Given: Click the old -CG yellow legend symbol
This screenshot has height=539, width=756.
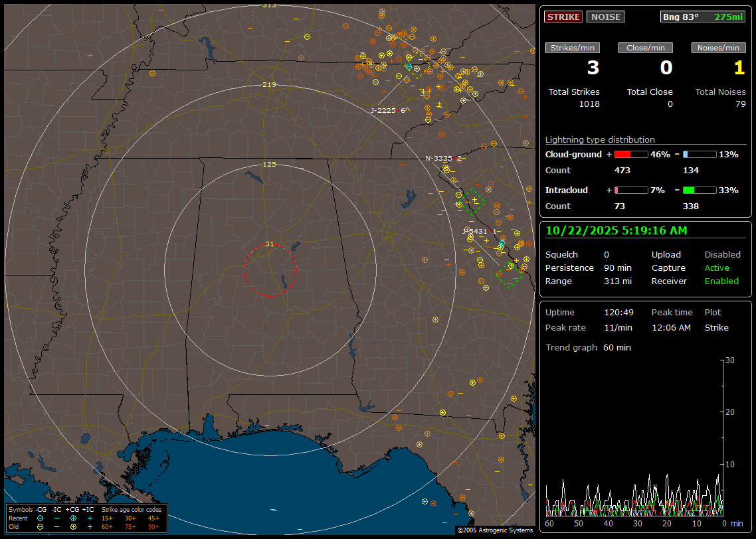Looking at the screenshot, I should click(x=40, y=526).
